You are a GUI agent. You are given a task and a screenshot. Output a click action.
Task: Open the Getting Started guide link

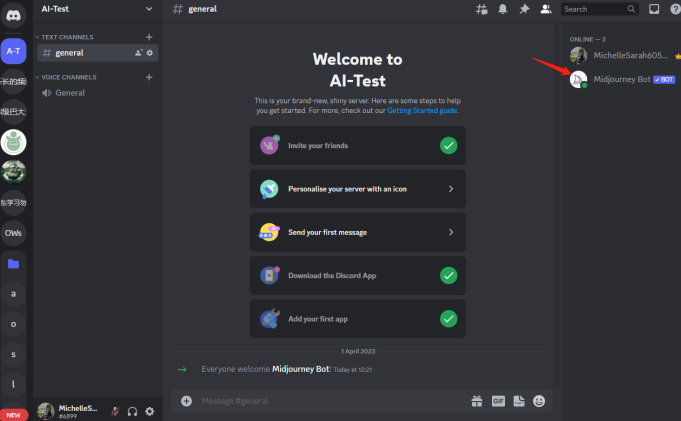[x=422, y=110]
